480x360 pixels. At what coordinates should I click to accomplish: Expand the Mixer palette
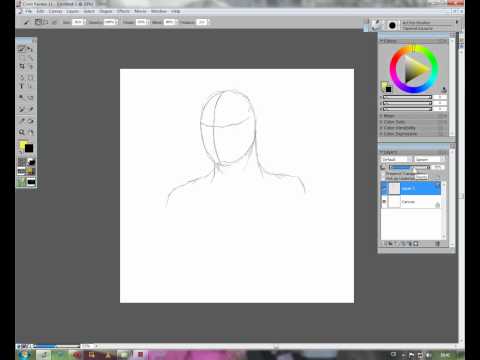pos(381,116)
